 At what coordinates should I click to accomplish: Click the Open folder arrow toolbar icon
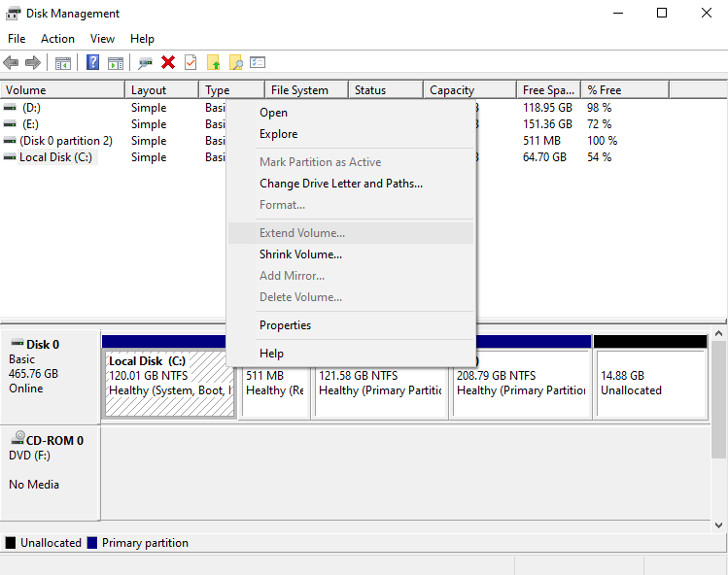[214, 62]
